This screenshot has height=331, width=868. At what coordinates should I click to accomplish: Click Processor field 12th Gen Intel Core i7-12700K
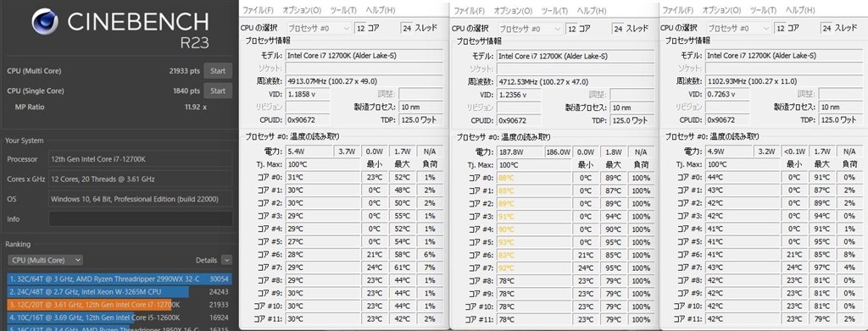click(x=141, y=159)
